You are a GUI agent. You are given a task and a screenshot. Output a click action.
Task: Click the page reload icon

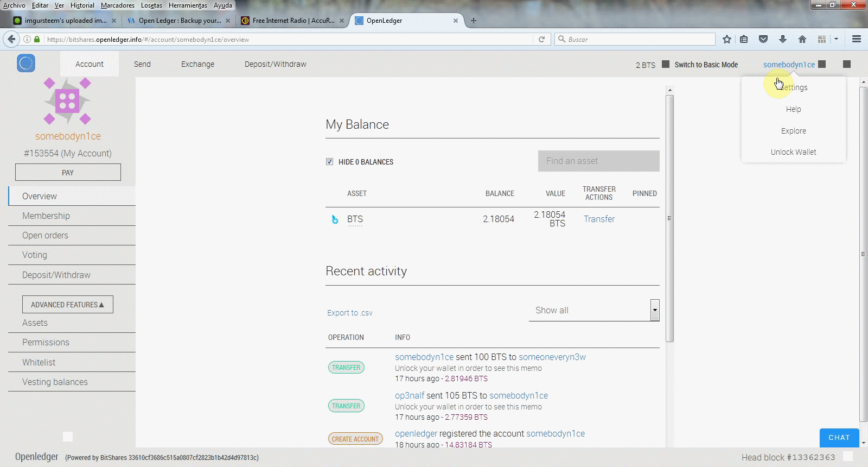point(541,39)
